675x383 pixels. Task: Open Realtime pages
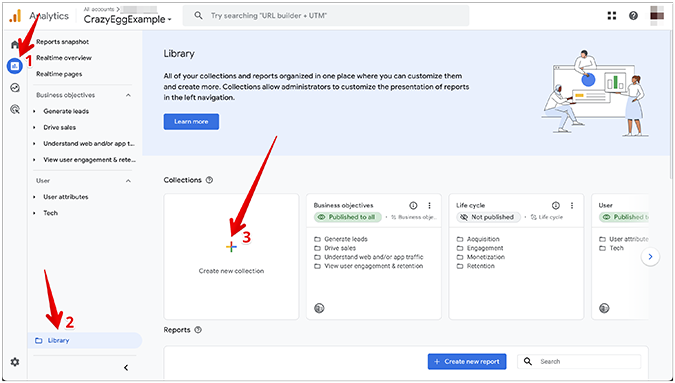pyautogui.click(x=59, y=74)
